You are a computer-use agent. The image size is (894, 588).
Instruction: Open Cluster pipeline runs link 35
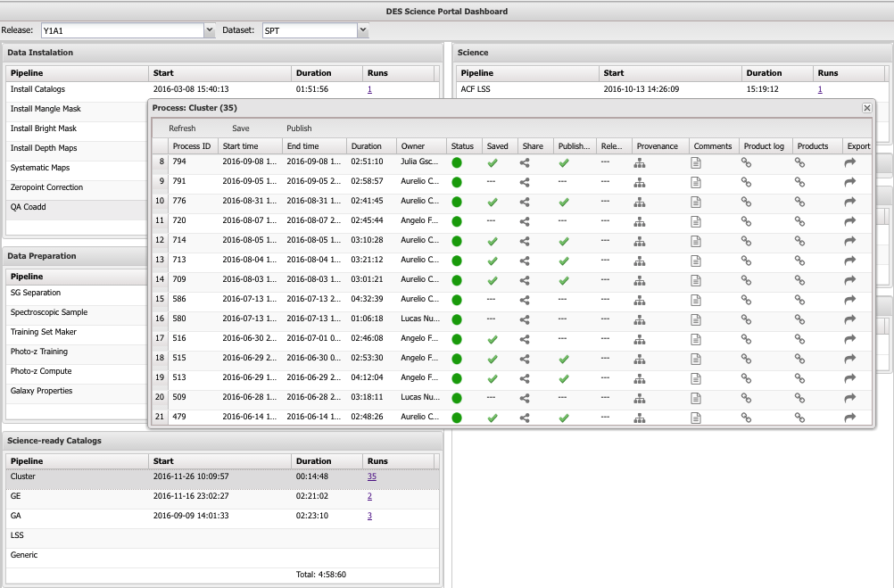(x=372, y=476)
